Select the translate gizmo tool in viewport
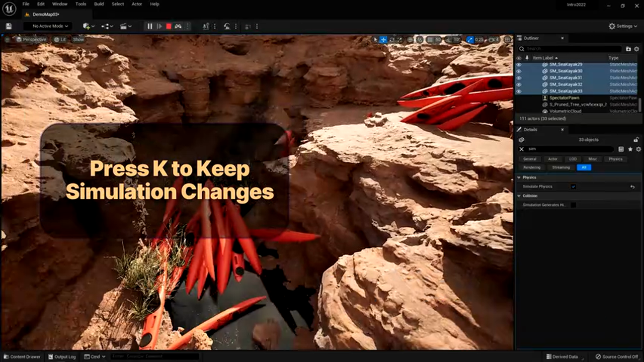Image resolution: width=644 pixels, height=362 pixels. click(x=383, y=40)
